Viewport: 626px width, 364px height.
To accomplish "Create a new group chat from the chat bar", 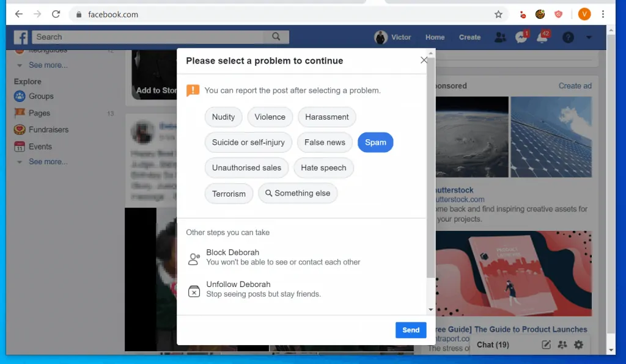I will [562, 345].
